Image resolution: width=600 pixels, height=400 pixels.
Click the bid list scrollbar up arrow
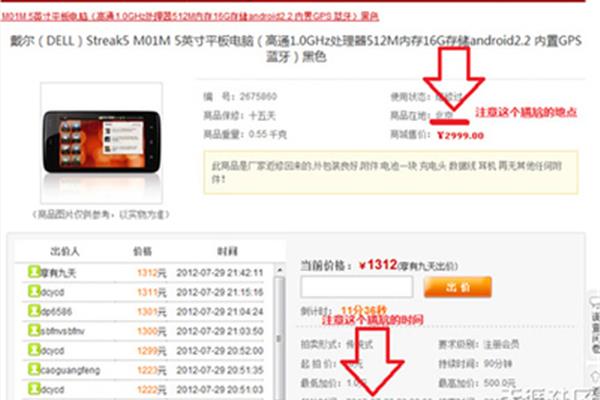click(280, 270)
